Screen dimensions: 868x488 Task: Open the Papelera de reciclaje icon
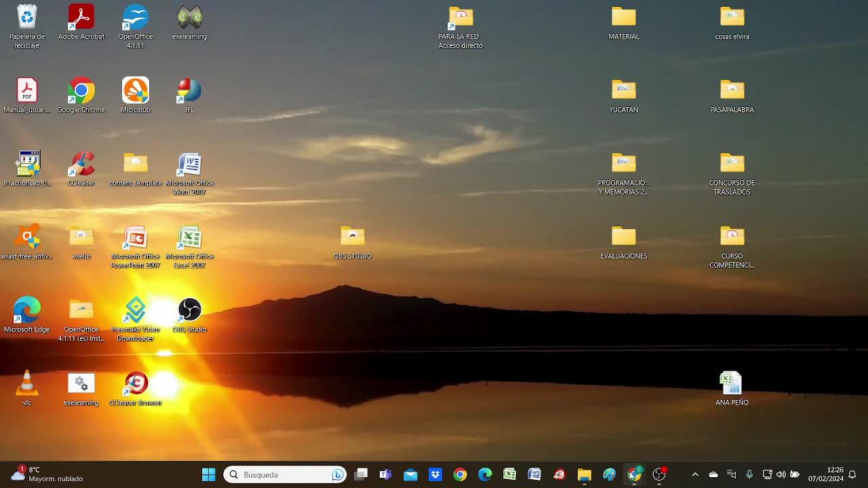(27, 18)
